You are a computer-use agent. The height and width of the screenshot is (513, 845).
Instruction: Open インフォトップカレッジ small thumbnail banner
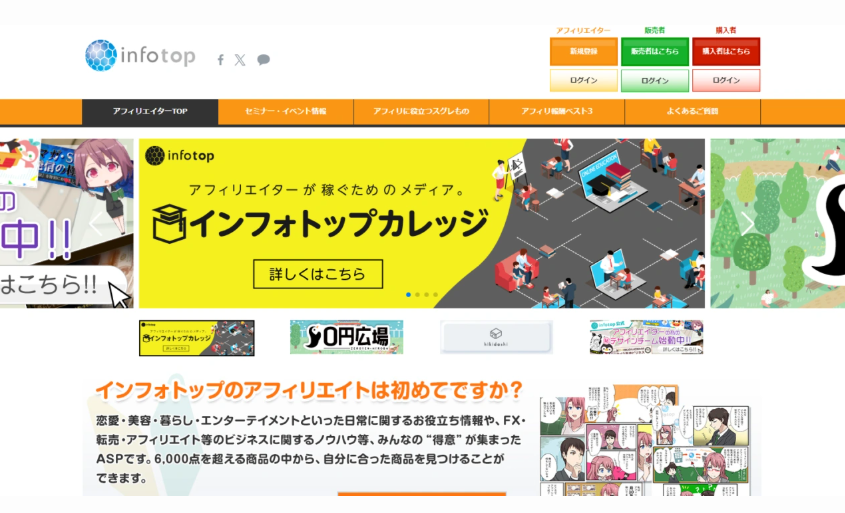click(x=197, y=338)
